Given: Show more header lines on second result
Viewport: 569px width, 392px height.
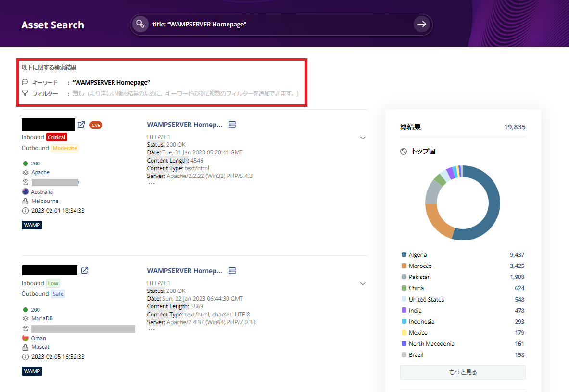Looking at the screenshot, I should coord(152,330).
